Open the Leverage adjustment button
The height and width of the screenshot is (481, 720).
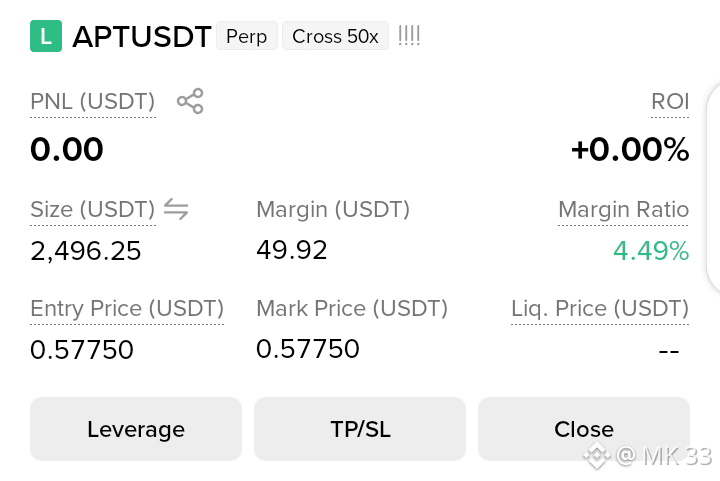pos(136,429)
